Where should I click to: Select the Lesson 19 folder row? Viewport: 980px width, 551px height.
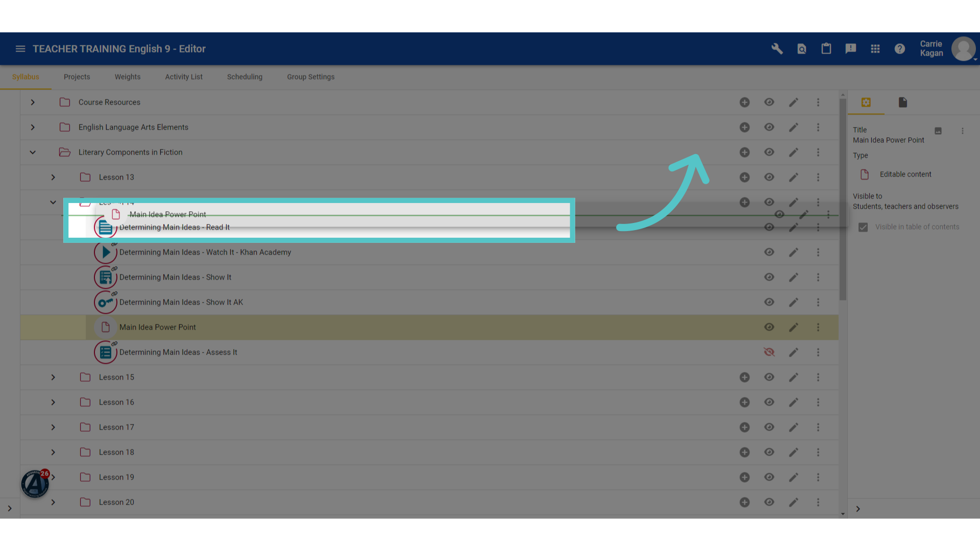[429, 478]
